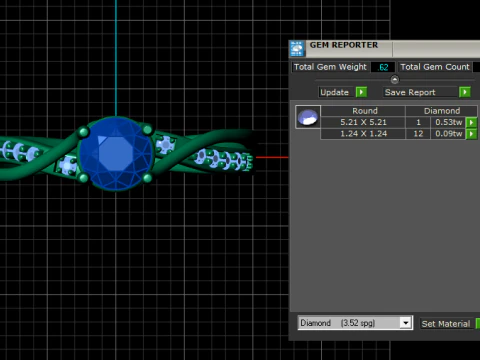480x360 pixels.
Task: Select the 1.24 X 1.24 size cell
Action: pyautogui.click(x=363, y=134)
